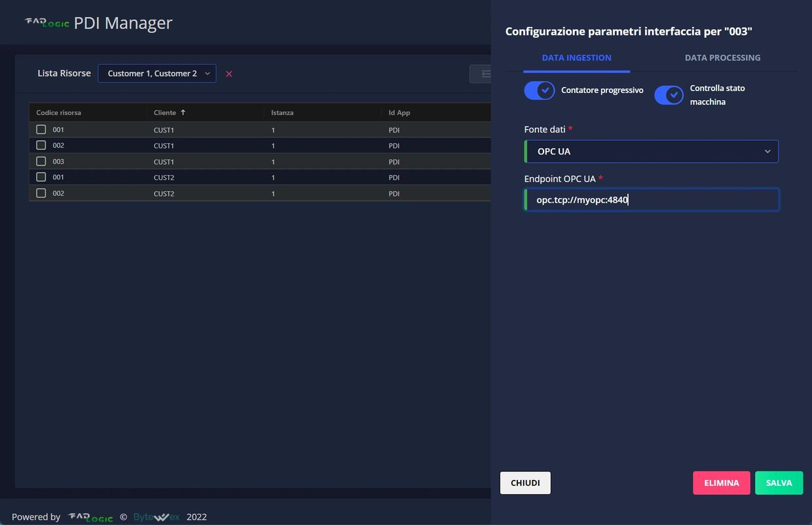This screenshot has height=525, width=812.
Task: Expand the Fonte dati OPC UA dropdown
Action: coord(651,151)
